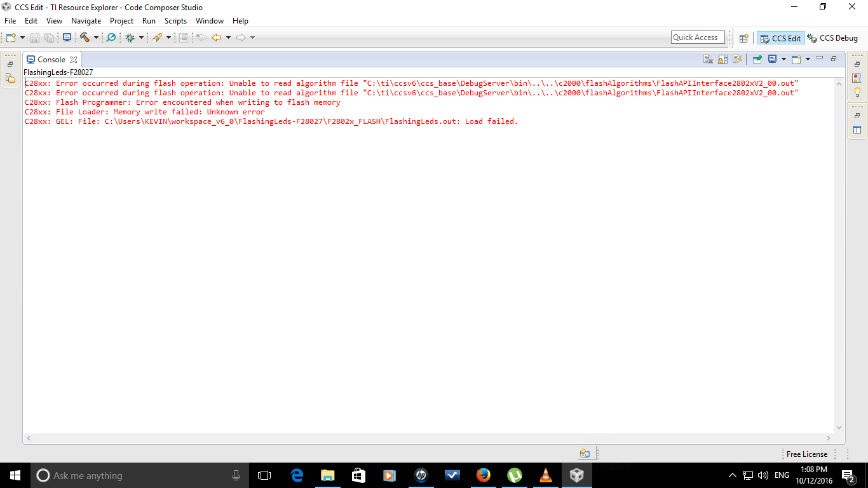Open the View menu
Image resolution: width=868 pixels, height=488 pixels.
coord(54,21)
